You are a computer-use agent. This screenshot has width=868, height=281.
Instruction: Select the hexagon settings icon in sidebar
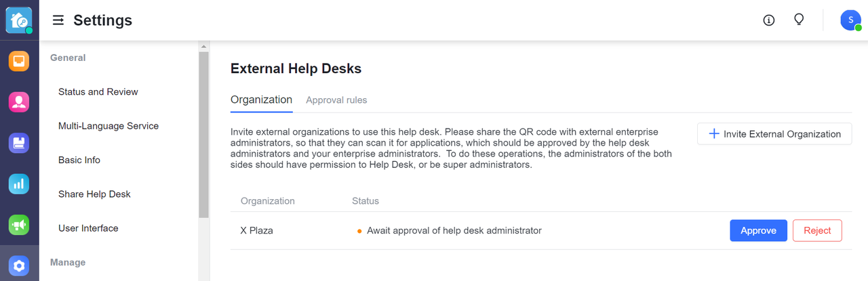click(x=19, y=265)
